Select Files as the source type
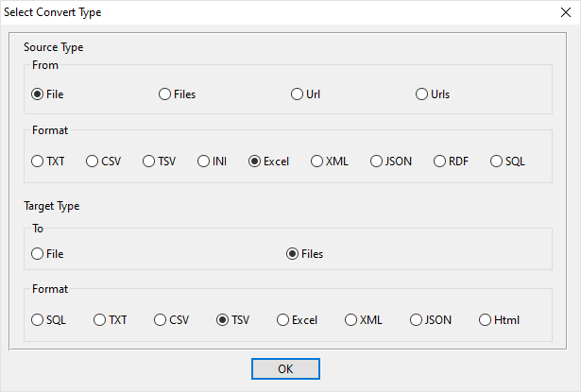 [x=165, y=94]
